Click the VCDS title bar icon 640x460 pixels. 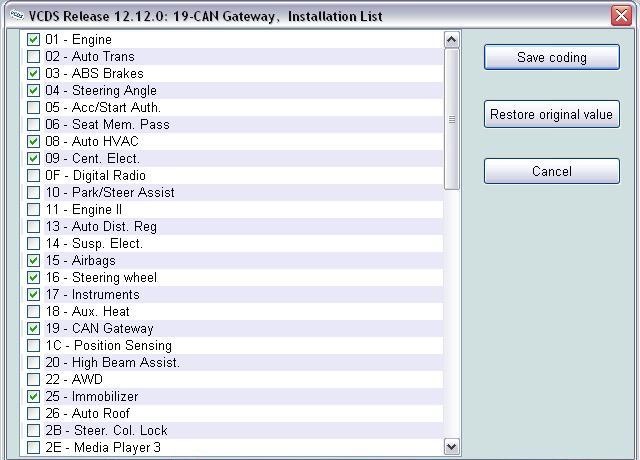[17, 16]
